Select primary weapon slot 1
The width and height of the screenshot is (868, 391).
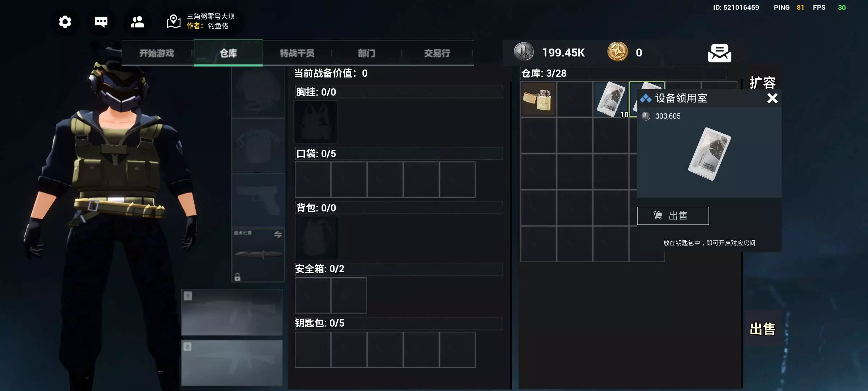(232, 312)
